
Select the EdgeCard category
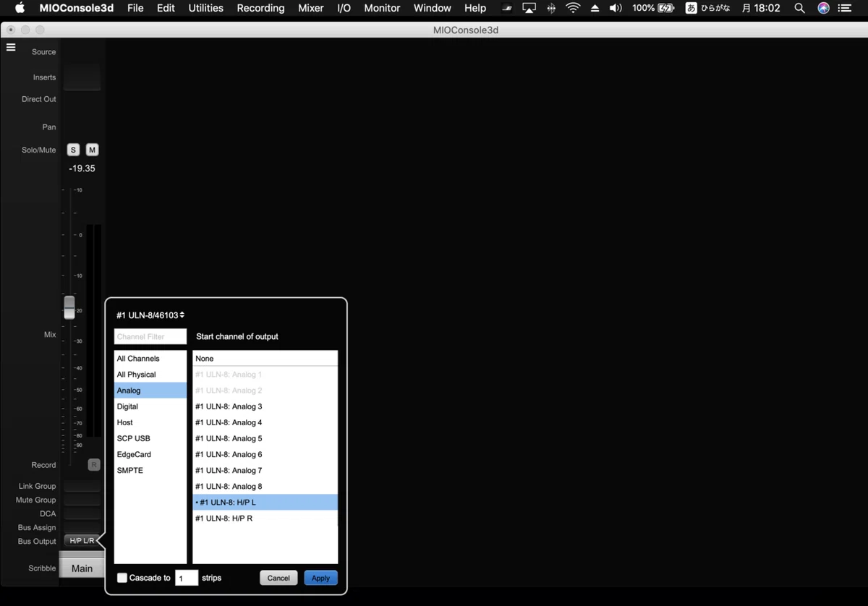150,454
